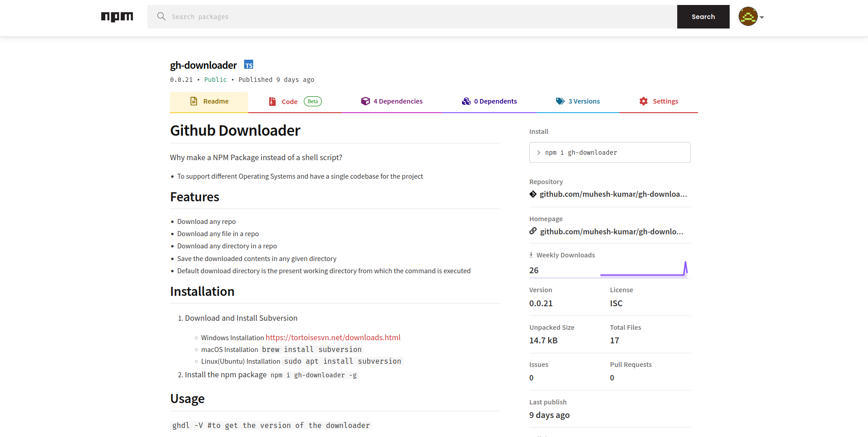The image size is (868, 437).
Task: Open the Readme tab
Action: point(209,101)
